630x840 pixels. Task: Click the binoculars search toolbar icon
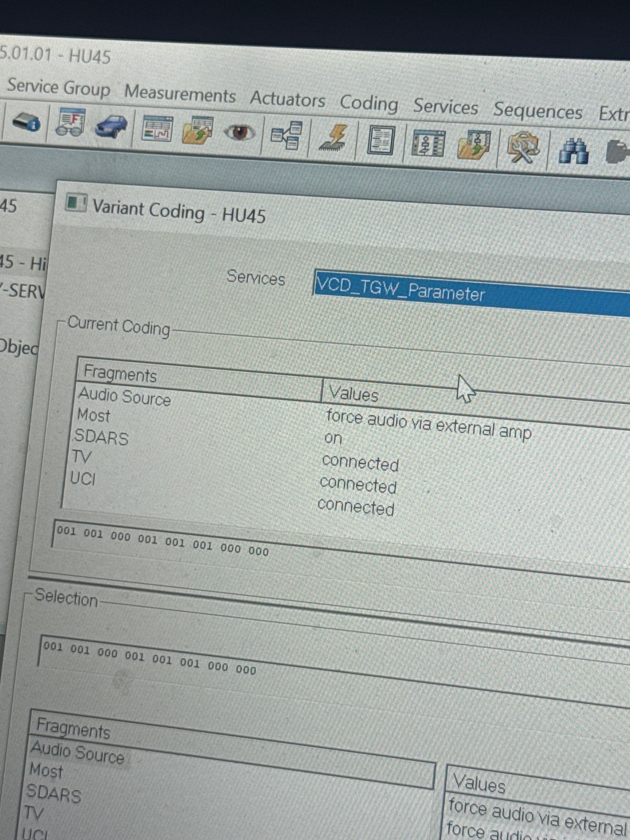click(x=573, y=151)
